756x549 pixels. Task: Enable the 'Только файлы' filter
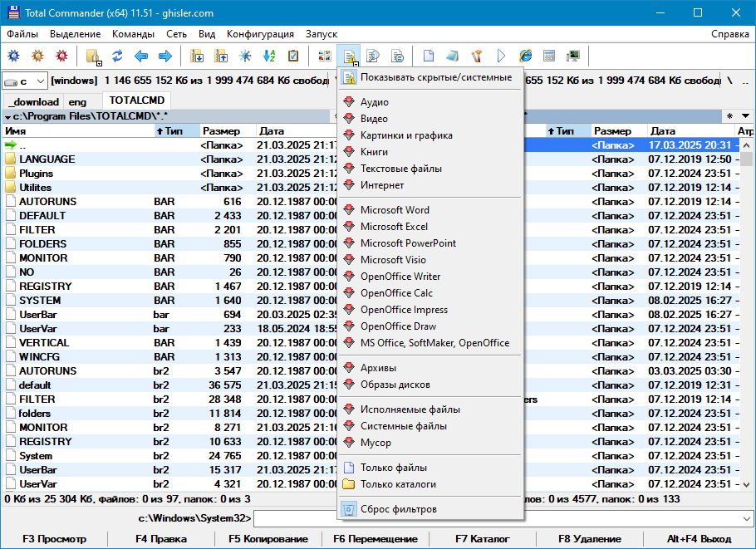coord(393,468)
